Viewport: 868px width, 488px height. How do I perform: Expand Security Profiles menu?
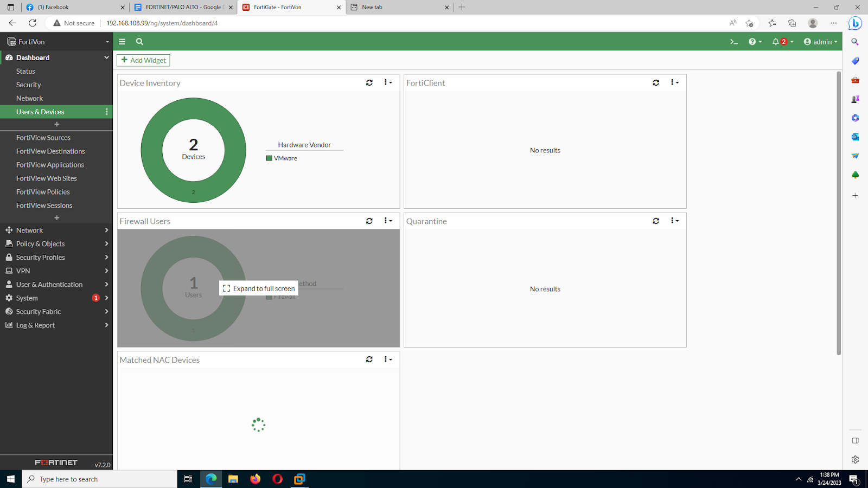pos(56,257)
